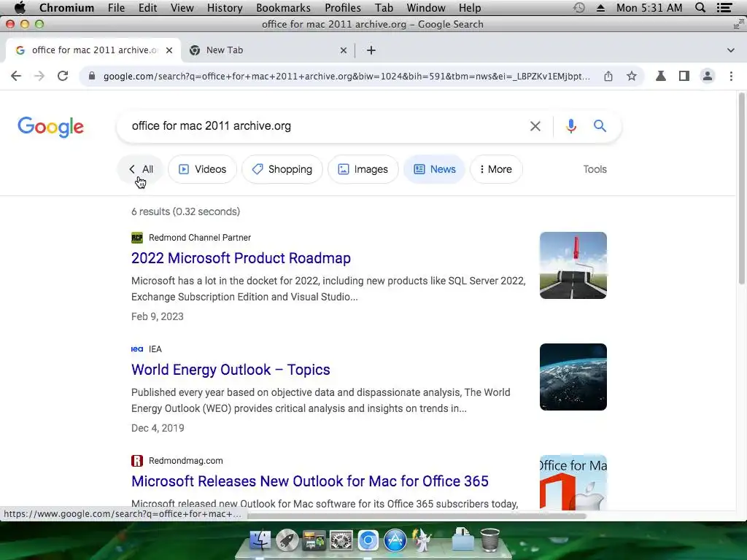Open macOS Spotlight search icon
747x560 pixels.
[x=700, y=8]
